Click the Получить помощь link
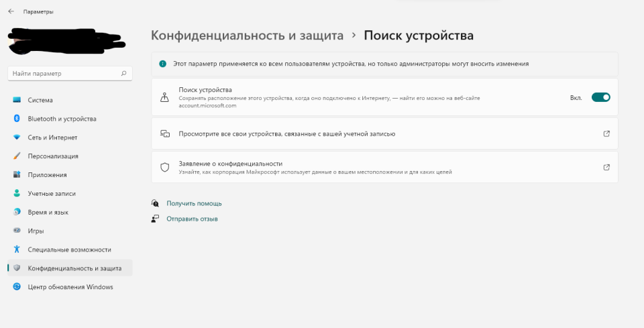Image resolution: width=644 pixels, height=328 pixels. (194, 203)
